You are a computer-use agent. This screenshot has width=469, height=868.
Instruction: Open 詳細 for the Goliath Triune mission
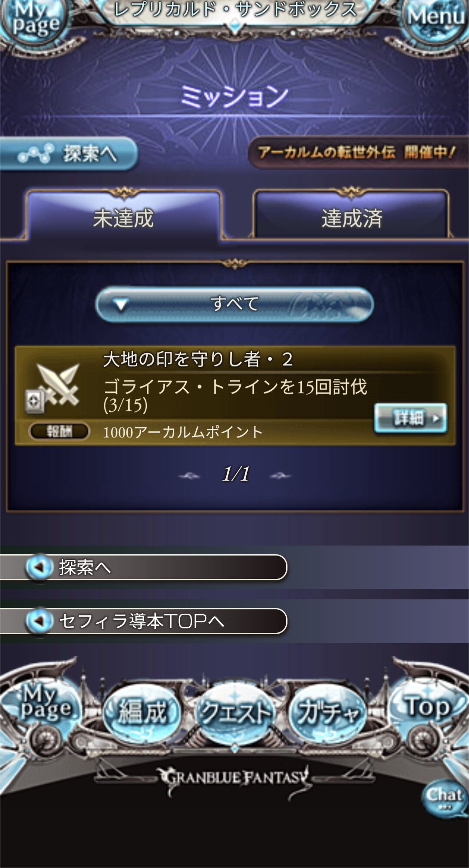click(410, 418)
